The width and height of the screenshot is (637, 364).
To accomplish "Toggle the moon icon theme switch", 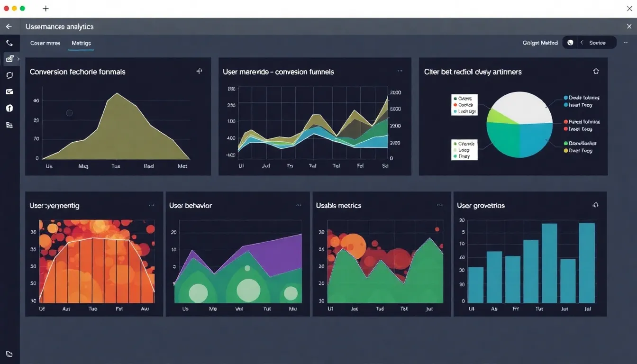I will 570,43.
